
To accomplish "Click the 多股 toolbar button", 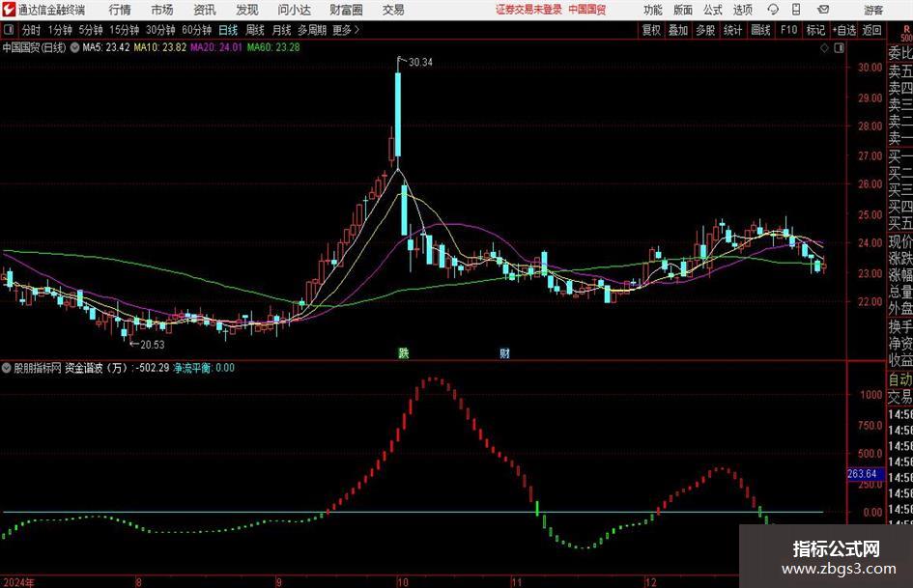I will tap(705, 30).
